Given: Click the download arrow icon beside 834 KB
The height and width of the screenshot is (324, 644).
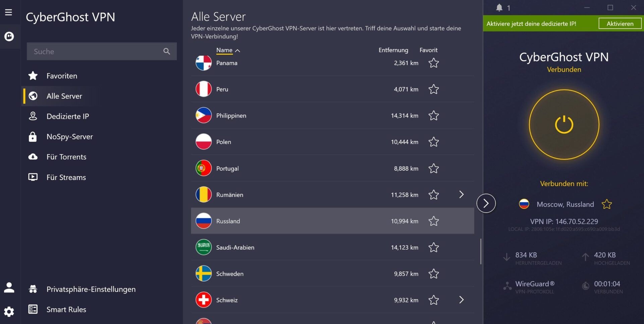Looking at the screenshot, I should click(506, 257).
